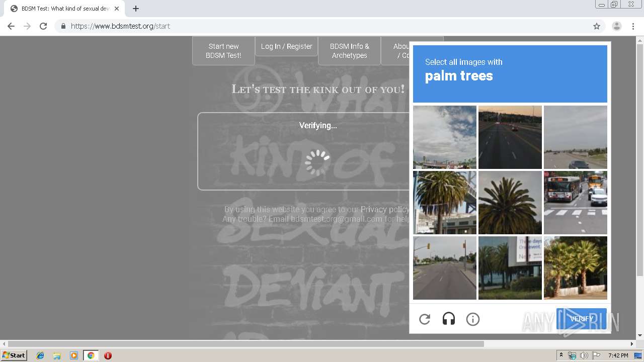Screen dimensions: 644x362
Task: Select the cloudy sky image tile
Action: coord(445,137)
